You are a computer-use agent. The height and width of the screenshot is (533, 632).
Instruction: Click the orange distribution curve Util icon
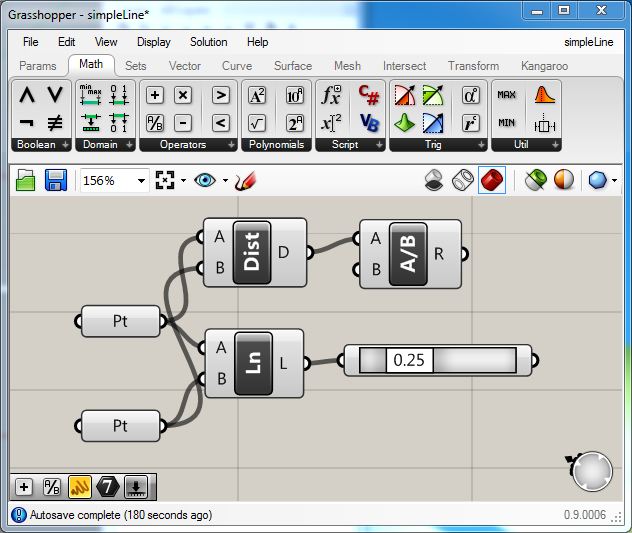545,95
